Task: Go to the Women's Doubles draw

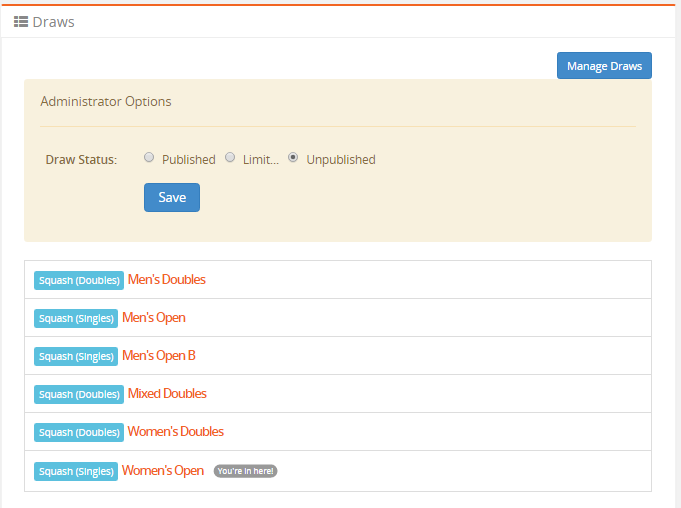Action: (x=175, y=432)
